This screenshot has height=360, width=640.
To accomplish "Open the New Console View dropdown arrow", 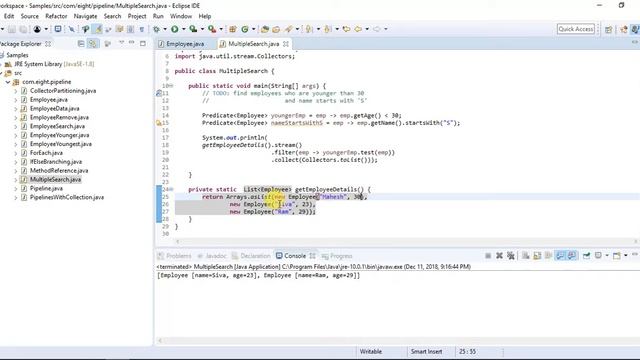I will (626, 256).
